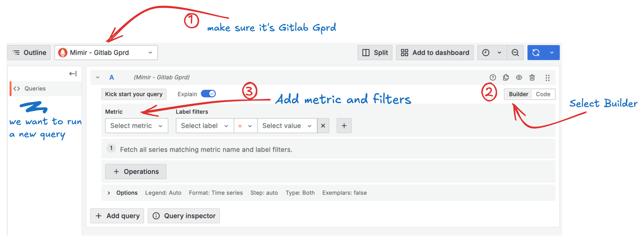Run the query with the blue refresh icon

tap(536, 52)
